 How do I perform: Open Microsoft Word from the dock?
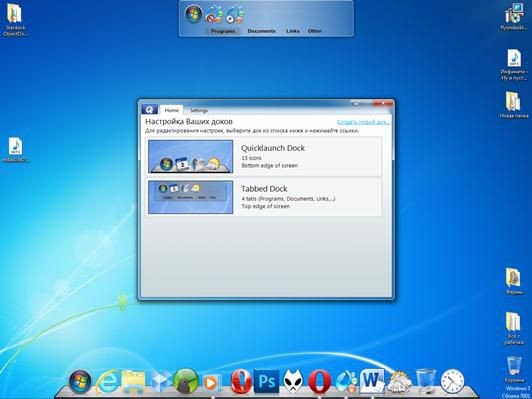pos(373,381)
